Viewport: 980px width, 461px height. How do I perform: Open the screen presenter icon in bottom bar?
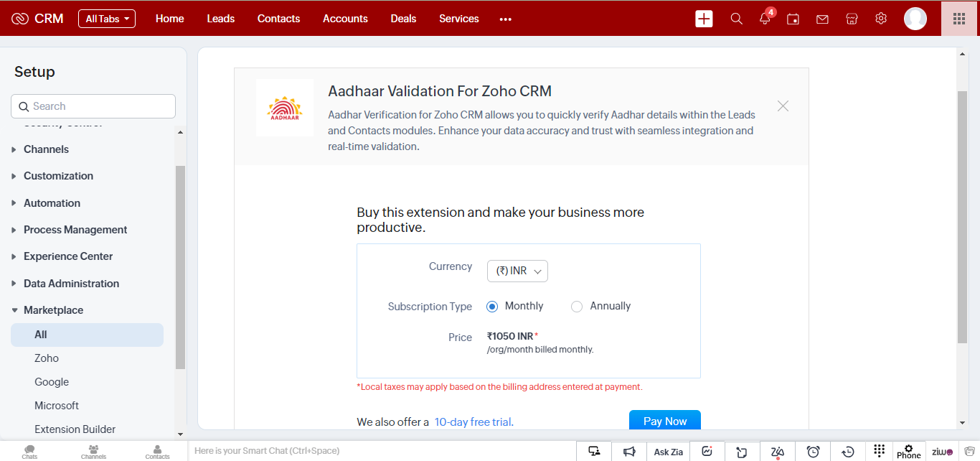pyautogui.click(x=594, y=452)
